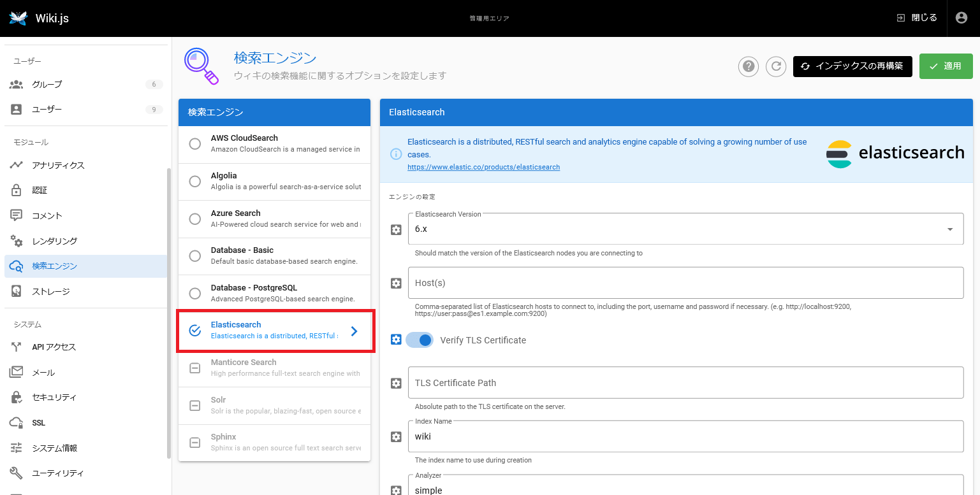
Task: Open グループ in the sidebar
Action: (x=86, y=84)
